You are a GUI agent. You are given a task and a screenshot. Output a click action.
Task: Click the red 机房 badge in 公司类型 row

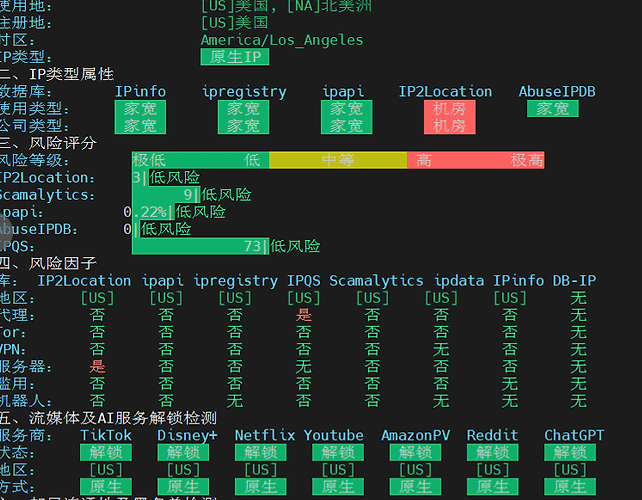(x=450, y=126)
